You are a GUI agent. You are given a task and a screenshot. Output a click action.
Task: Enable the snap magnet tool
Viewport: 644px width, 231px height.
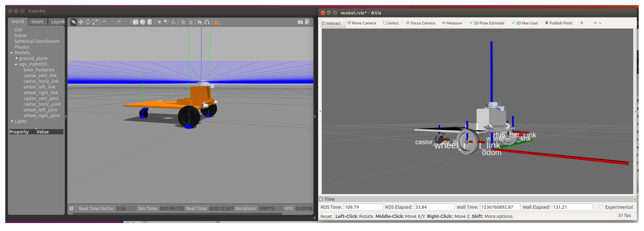tap(207, 22)
